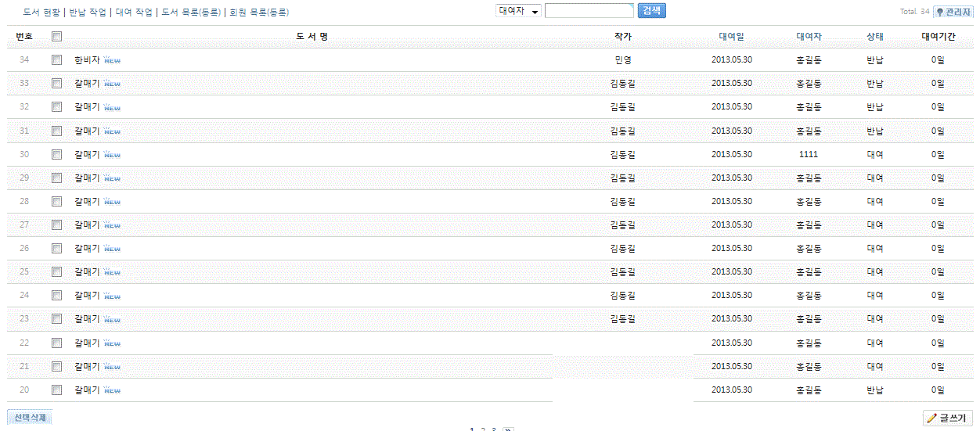Screen dimensions: 980x431
Task: Click the borrower 1111 in row 30
Action: pos(809,155)
